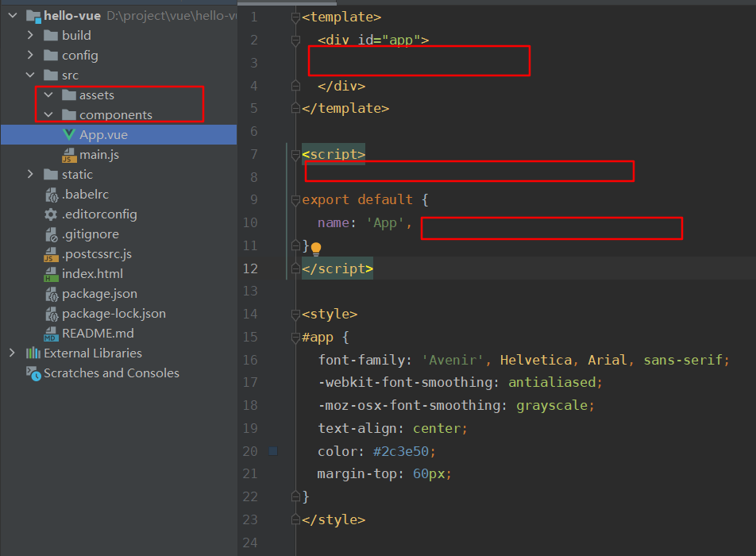Viewport: 756px width, 556px height.
Task: Collapse the components folder
Action: (48, 114)
